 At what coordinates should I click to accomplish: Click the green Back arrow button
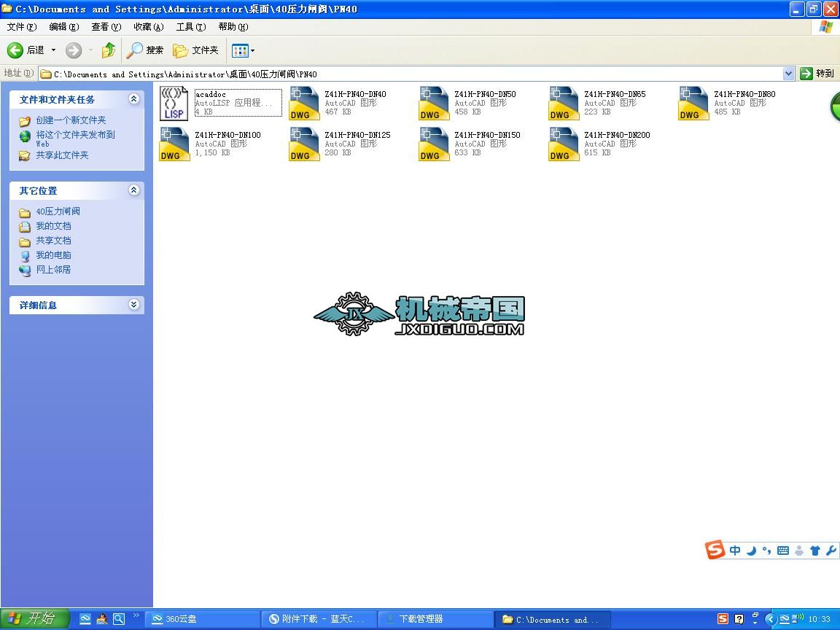pos(15,50)
